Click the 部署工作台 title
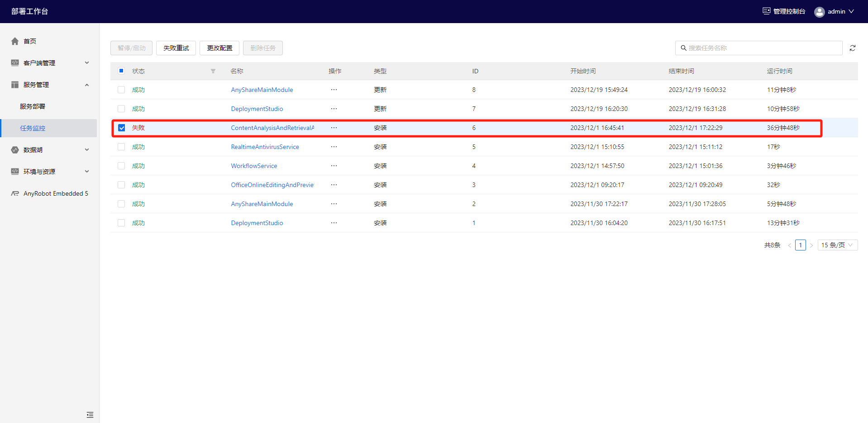 click(x=30, y=11)
